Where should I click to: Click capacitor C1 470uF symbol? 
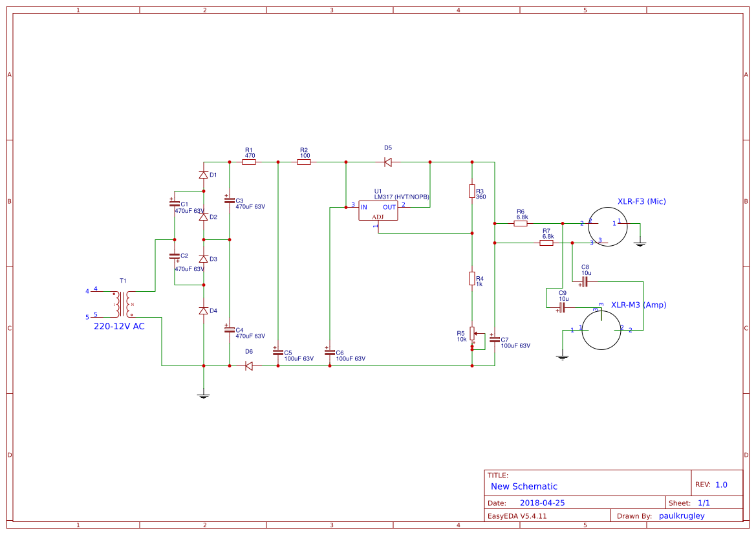coord(173,204)
